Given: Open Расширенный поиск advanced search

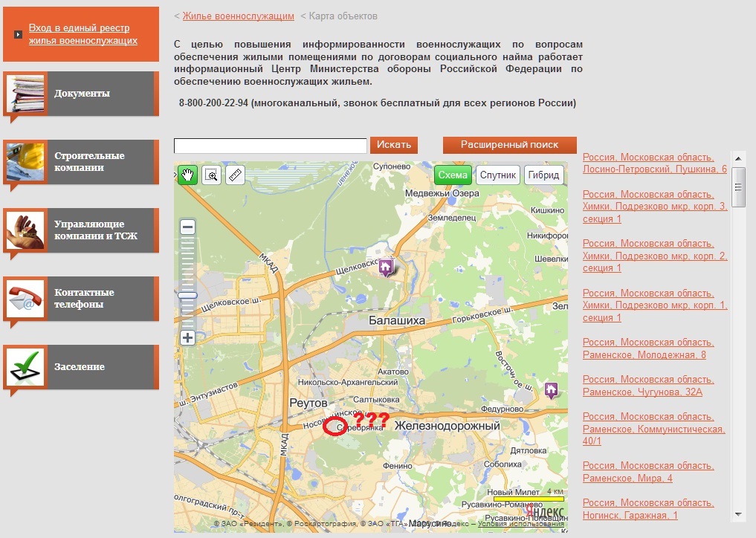Looking at the screenshot, I should (x=509, y=145).
